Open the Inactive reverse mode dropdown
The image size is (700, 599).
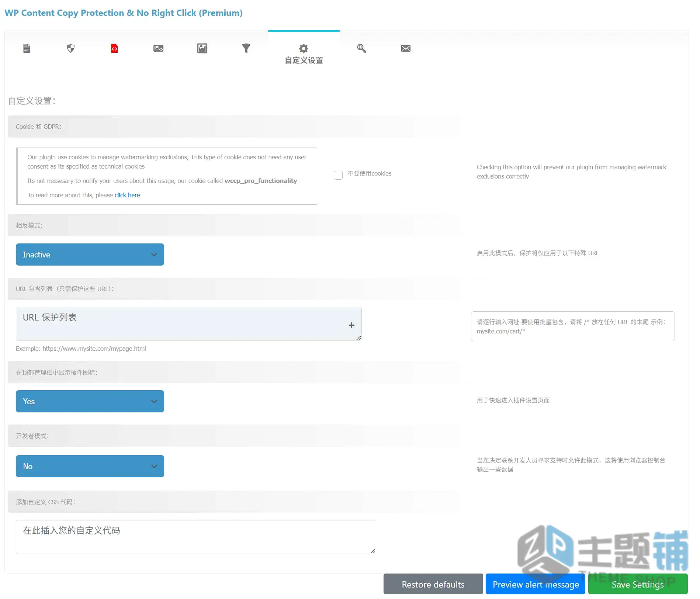(x=90, y=255)
